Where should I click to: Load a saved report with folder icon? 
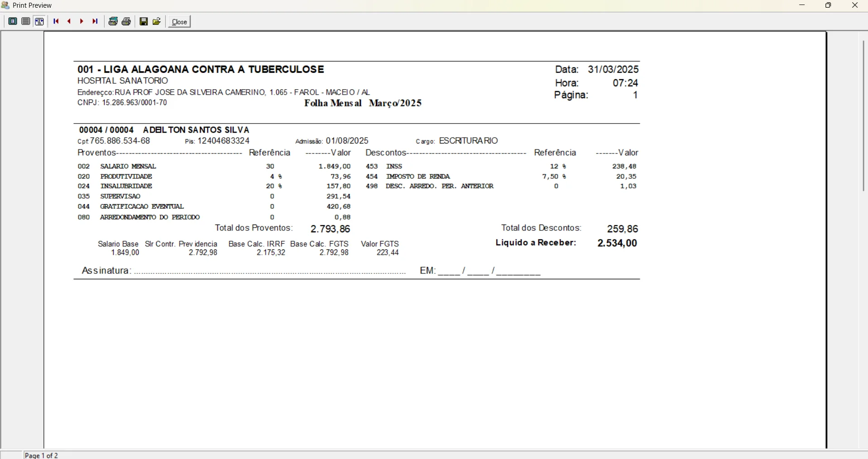[157, 21]
